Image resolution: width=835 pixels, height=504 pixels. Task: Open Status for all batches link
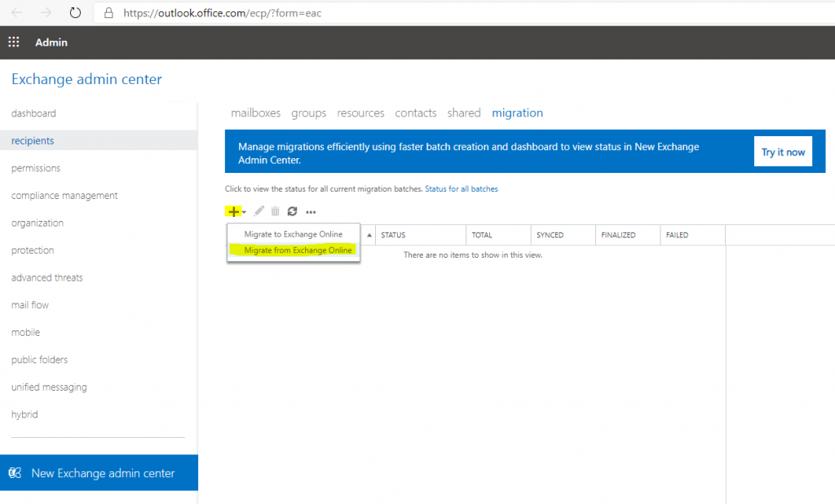pos(462,188)
